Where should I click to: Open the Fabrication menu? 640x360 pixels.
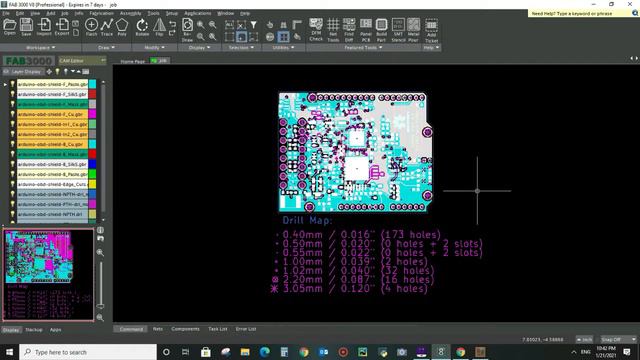[x=101, y=13]
